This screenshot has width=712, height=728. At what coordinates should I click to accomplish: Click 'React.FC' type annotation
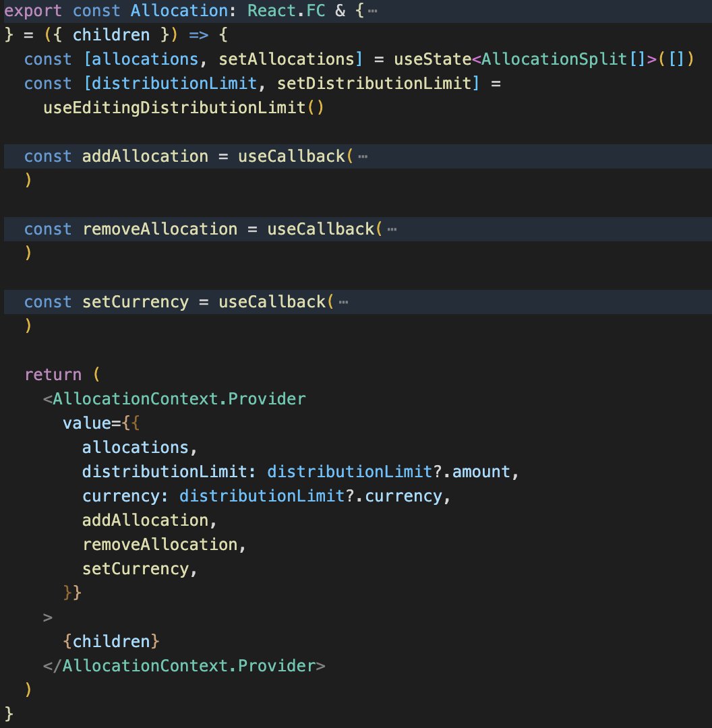[x=286, y=11]
